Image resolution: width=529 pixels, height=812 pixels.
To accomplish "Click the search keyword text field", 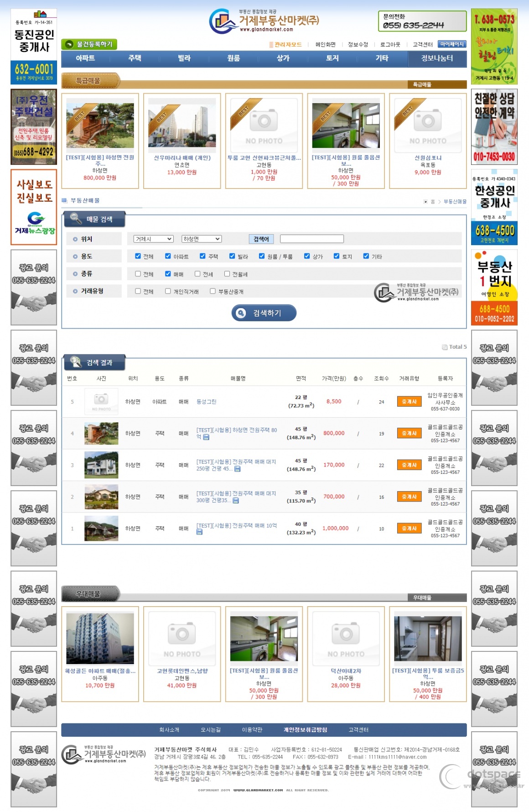I will [312, 239].
